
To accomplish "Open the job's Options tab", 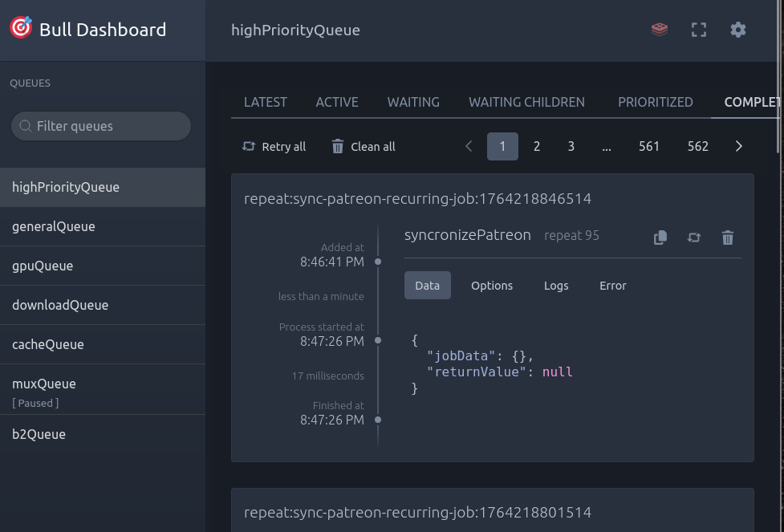I will (491, 286).
